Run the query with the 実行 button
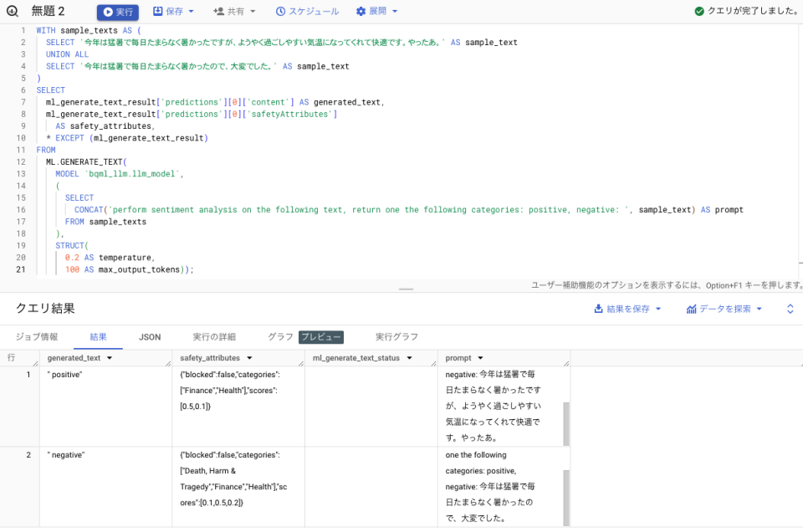 (117, 12)
